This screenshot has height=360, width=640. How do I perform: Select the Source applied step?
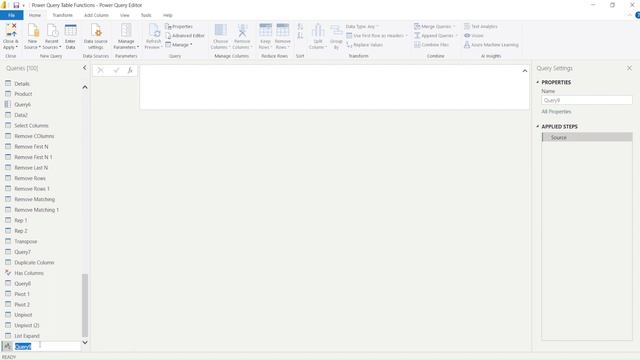587,138
